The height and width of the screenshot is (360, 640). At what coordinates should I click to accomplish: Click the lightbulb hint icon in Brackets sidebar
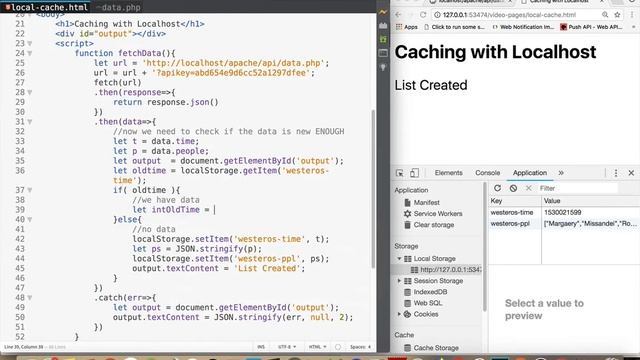(383, 67)
